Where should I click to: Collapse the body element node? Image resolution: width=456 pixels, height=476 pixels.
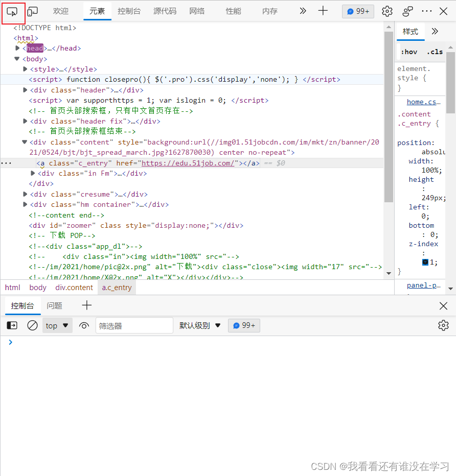point(17,59)
